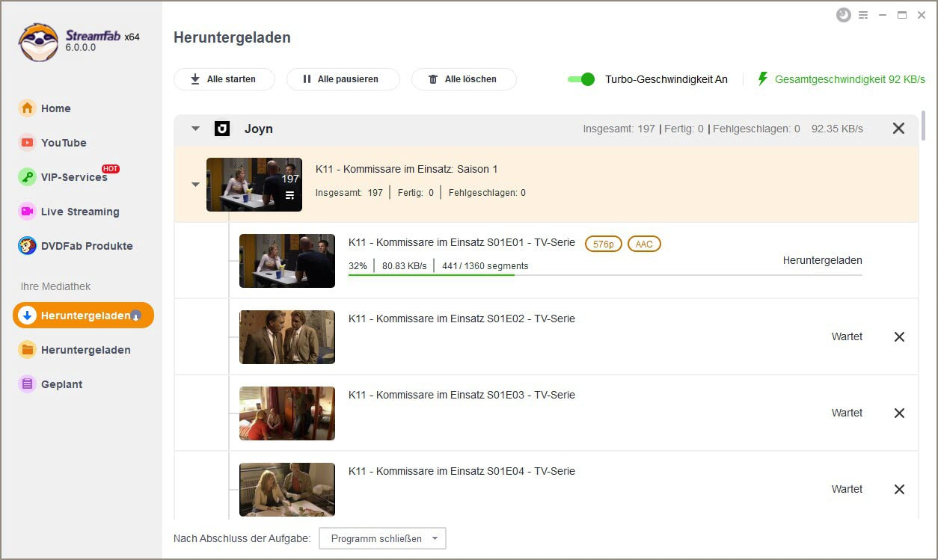Click the HOT badge on VIP-Services
This screenshot has height=560, width=938.
tap(111, 169)
